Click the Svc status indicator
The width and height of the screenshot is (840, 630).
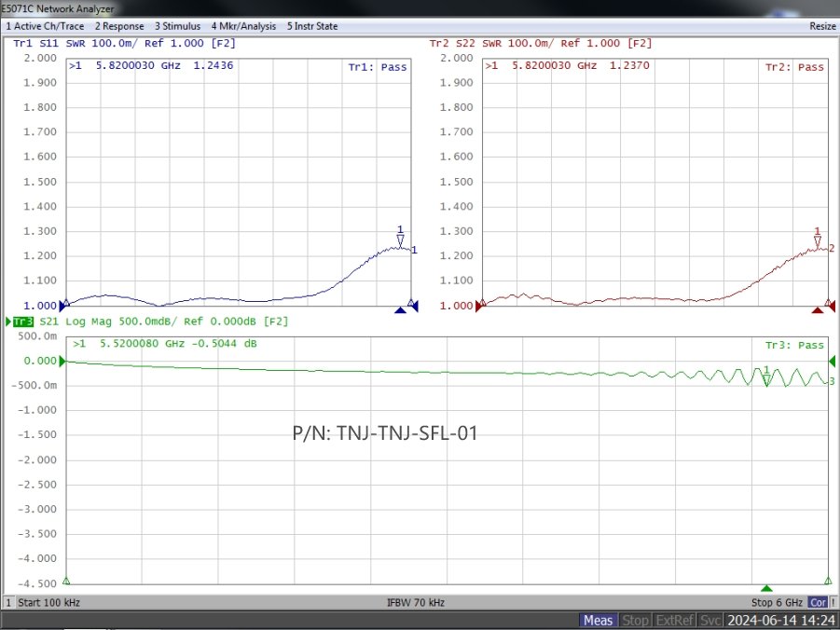coord(711,621)
